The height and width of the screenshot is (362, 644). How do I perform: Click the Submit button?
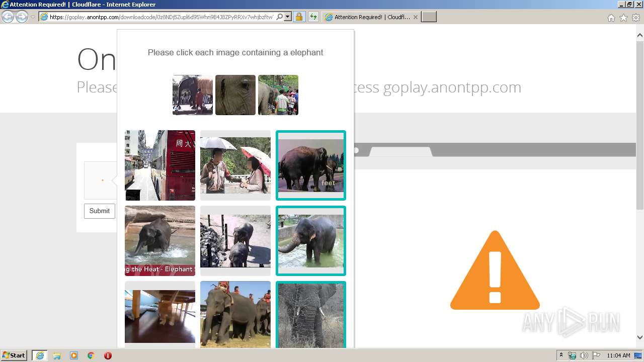click(100, 211)
